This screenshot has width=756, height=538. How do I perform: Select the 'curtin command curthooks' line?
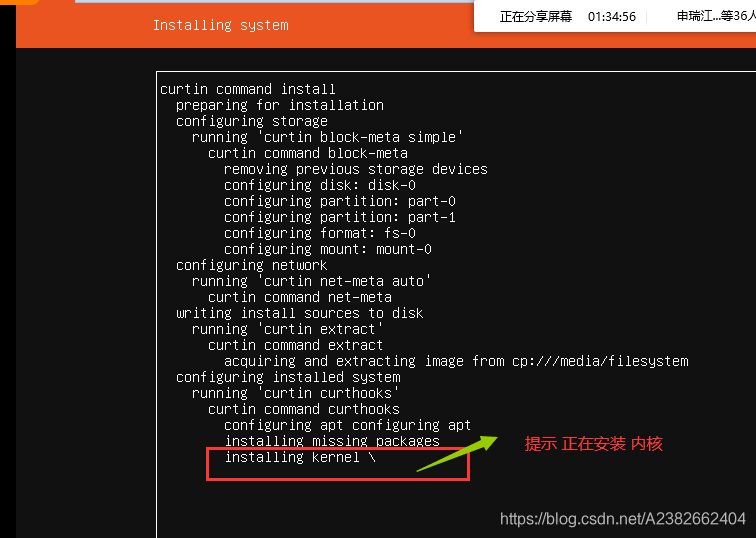pos(304,409)
